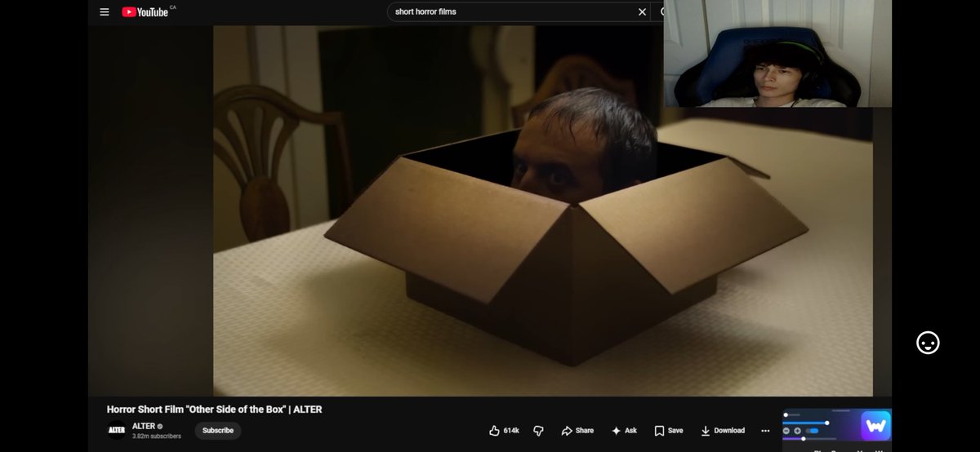The height and width of the screenshot is (452, 980).
Task: Subscribe to the ALTER channel
Action: click(218, 430)
